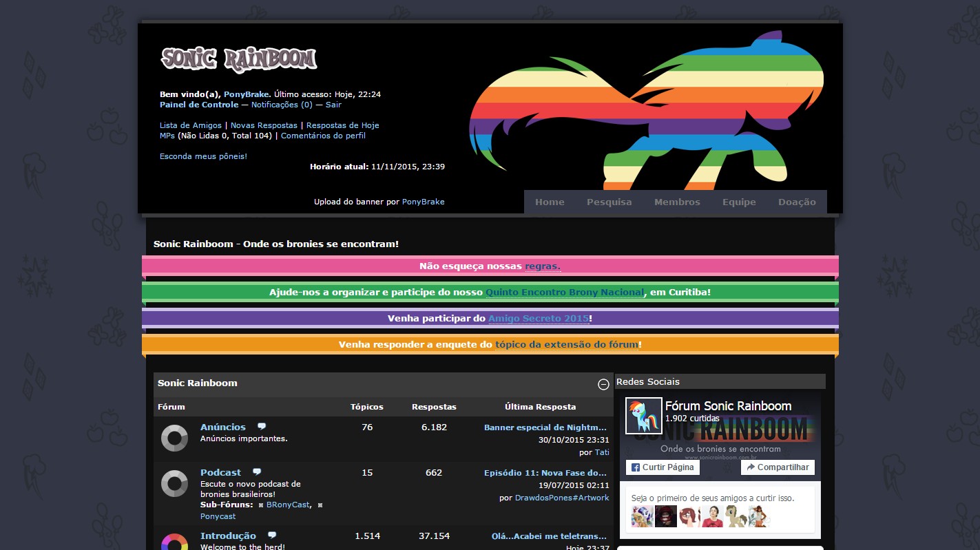Open the MPs private messages link
This screenshot has height=550, width=980.
pyautogui.click(x=167, y=136)
